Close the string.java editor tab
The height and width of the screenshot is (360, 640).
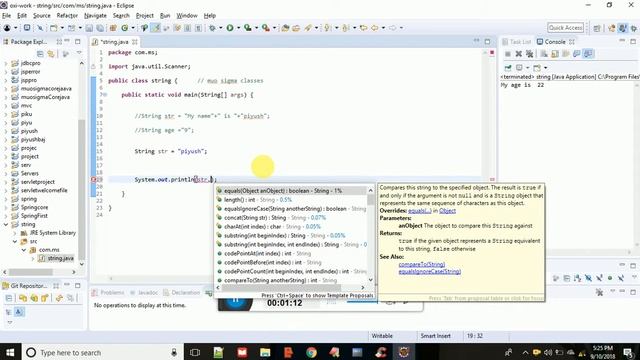click(x=134, y=42)
